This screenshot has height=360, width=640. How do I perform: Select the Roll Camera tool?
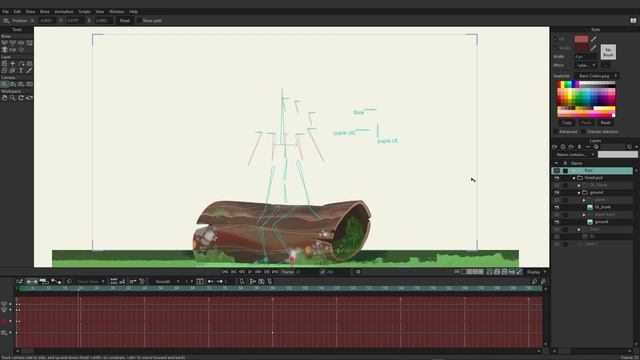pos(21,84)
